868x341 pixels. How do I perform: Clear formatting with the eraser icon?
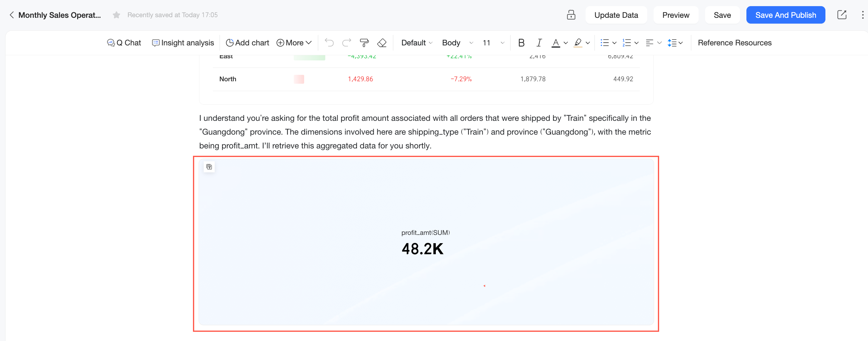(x=382, y=43)
